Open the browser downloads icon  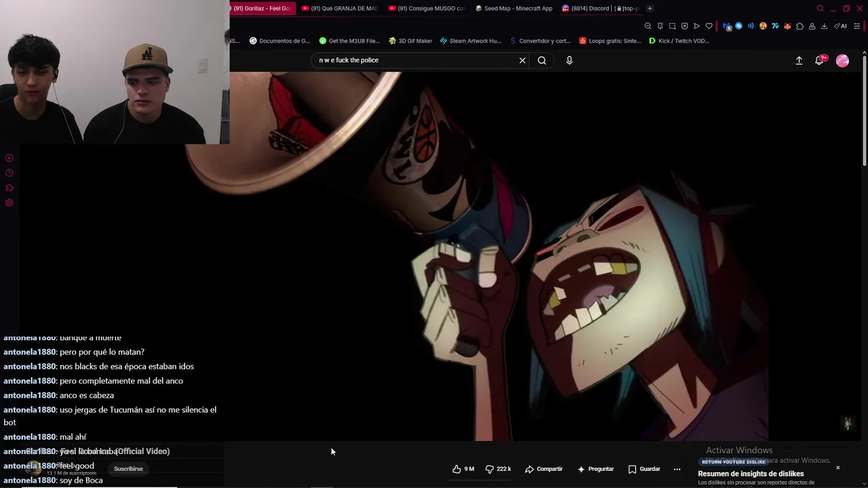(x=824, y=26)
